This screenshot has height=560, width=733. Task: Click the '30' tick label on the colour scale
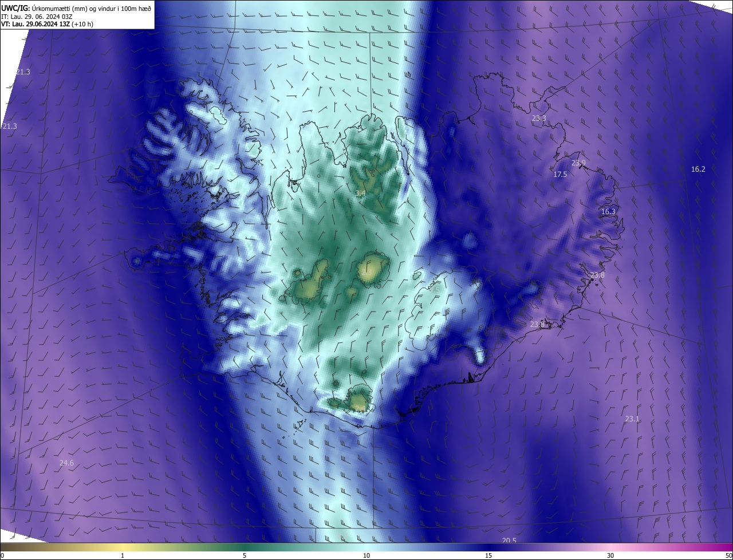610,555
